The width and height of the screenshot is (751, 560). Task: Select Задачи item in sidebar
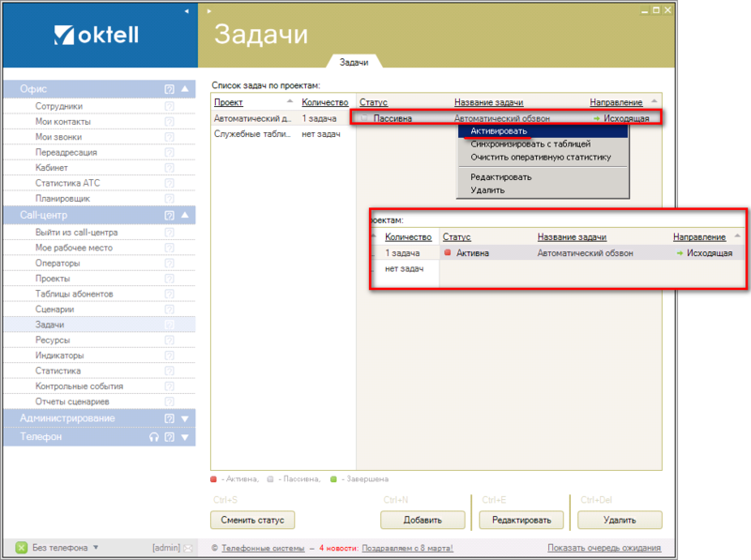coord(100,325)
